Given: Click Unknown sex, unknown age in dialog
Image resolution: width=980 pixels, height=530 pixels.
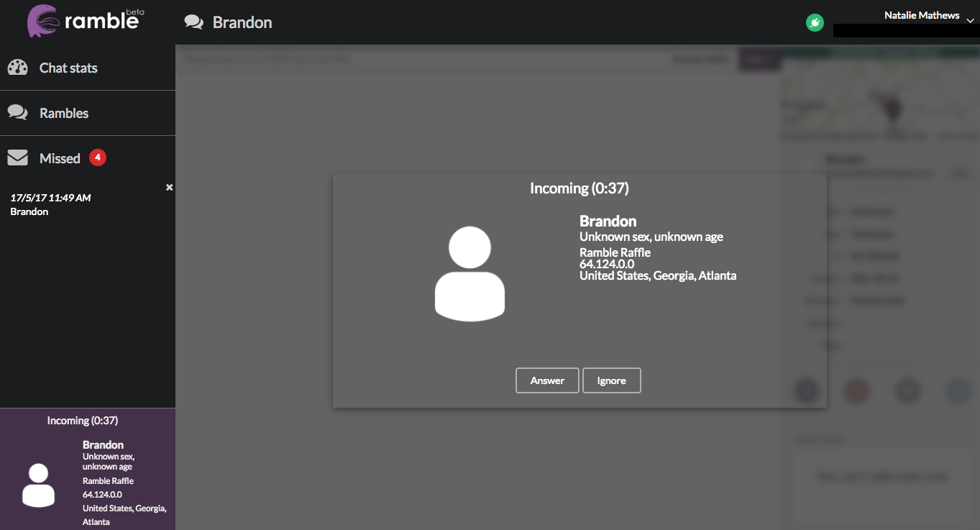Looking at the screenshot, I should point(651,237).
